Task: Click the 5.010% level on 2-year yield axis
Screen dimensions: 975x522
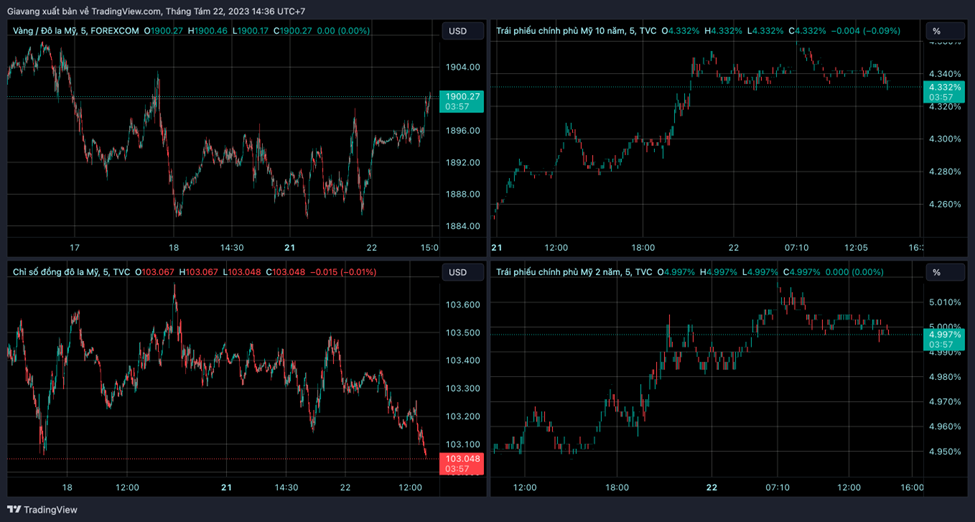Action: pos(944,302)
